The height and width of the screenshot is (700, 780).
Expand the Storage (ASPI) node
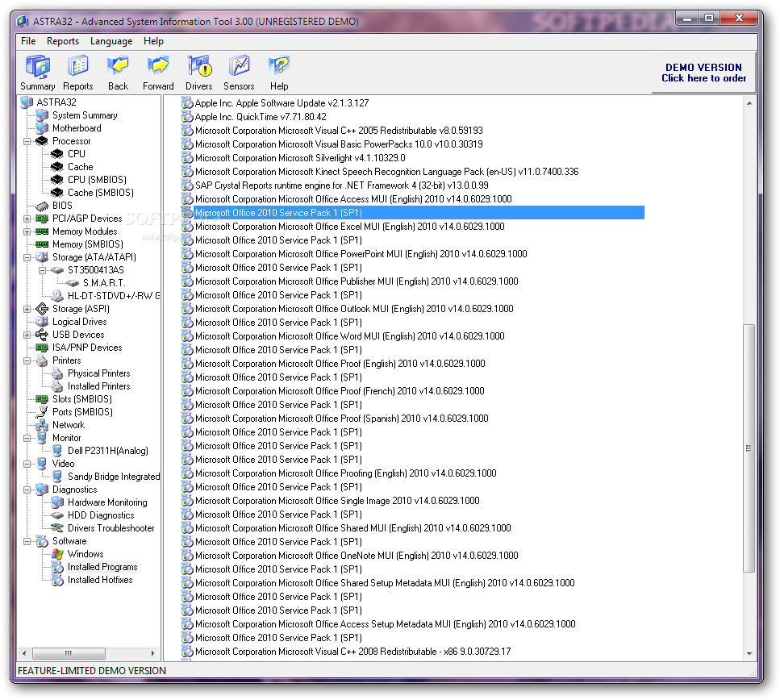pos(27,309)
